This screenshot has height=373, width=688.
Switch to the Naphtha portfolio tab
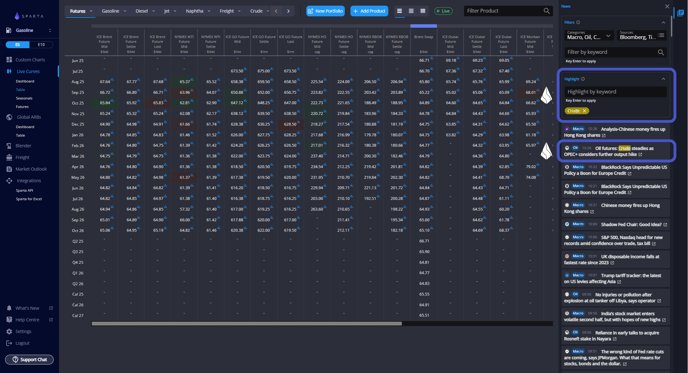click(194, 11)
